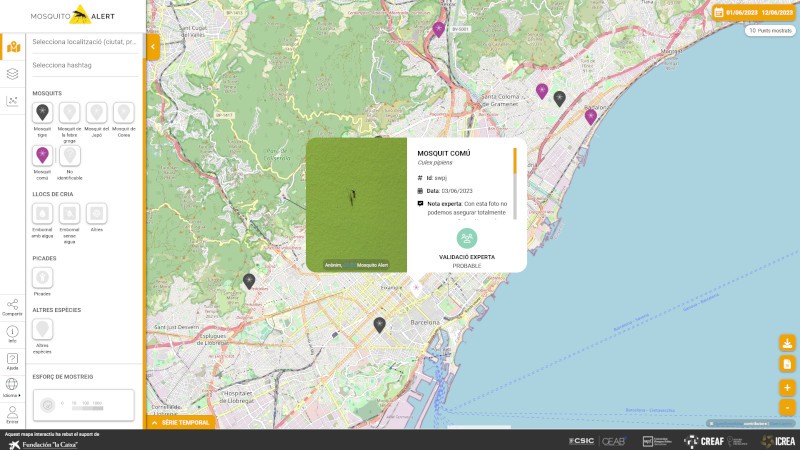Toggle Mosquit comú filter
The height and width of the screenshot is (450, 800).
[42, 155]
